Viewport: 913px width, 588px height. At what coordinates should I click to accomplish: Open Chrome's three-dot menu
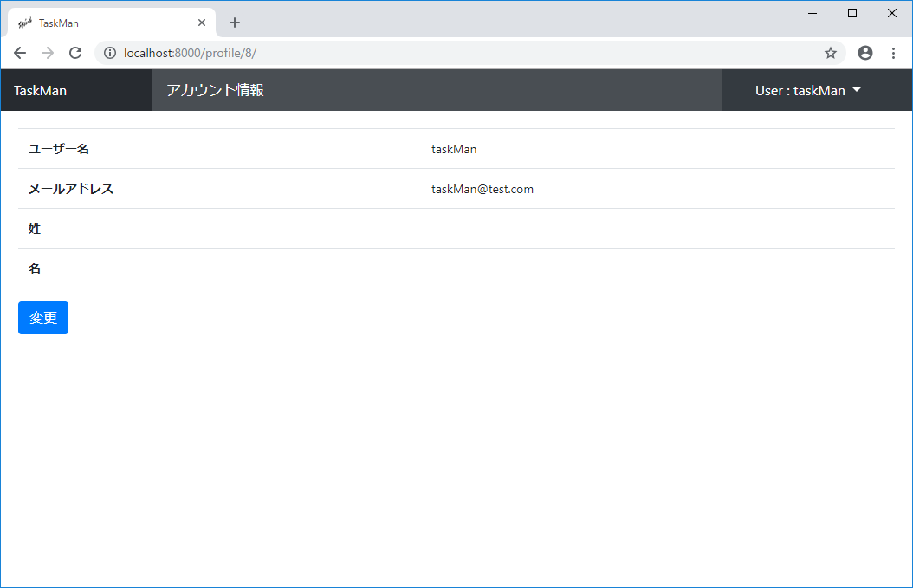893,53
